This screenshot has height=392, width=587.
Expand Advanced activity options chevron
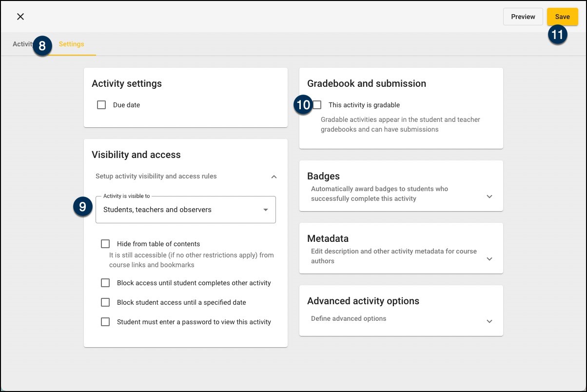pos(489,321)
